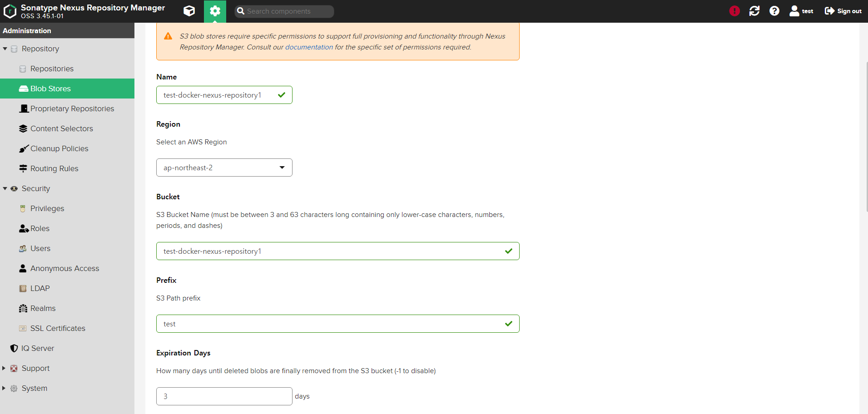This screenshot has width=868, height=414.
Task: Click the Blob Stores drive icon
Action: [x=24, y=89]
